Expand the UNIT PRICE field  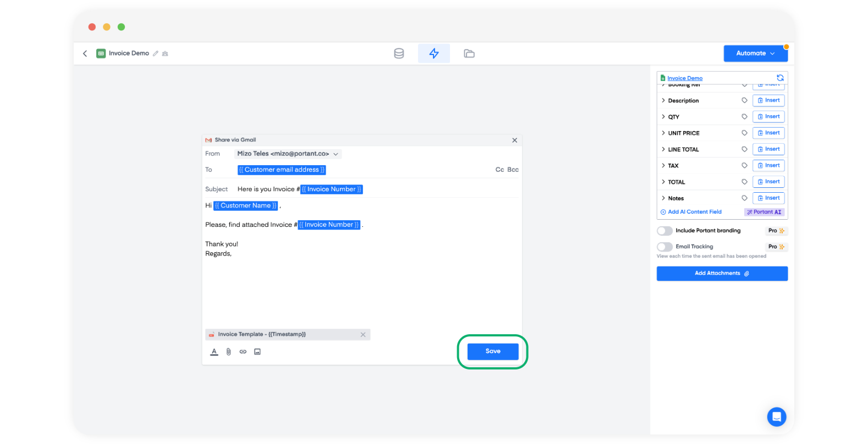(663, 133)
